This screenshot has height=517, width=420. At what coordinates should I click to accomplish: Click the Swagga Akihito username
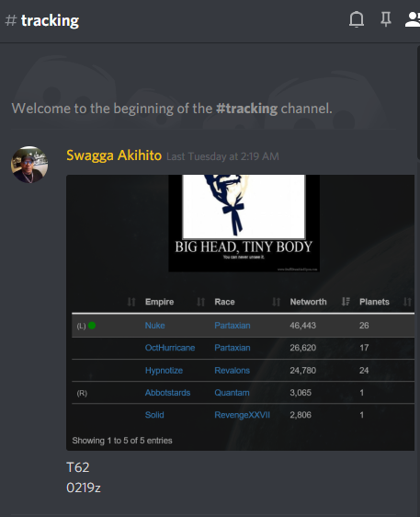(x=114, y=155)
